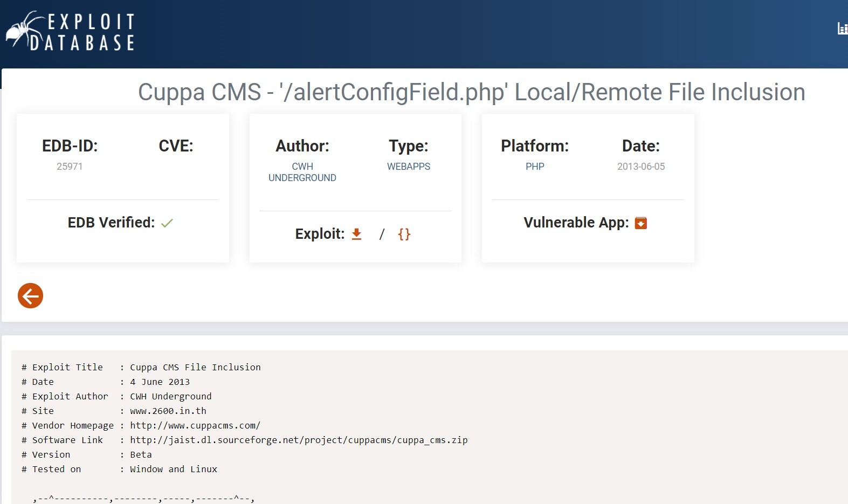Click the 'Tested on' line in code
This screenshot has height=504, width=848.
pyautogui.click(x=119, y=469)
